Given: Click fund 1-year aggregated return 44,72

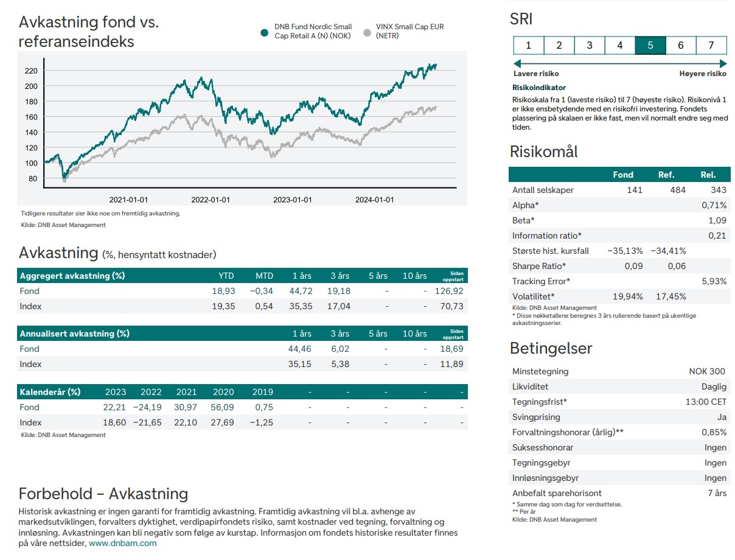Looking at the screenshot, I should 301,291.
